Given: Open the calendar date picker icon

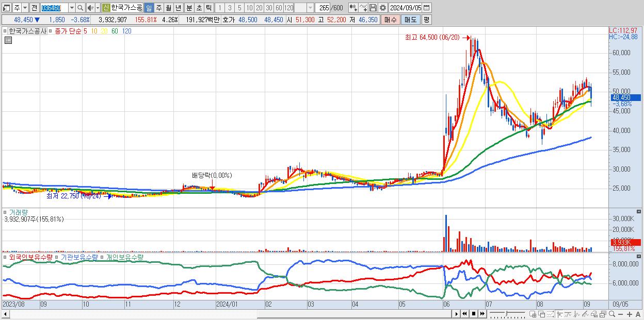Looking at the screenshot, I should 427,8.
